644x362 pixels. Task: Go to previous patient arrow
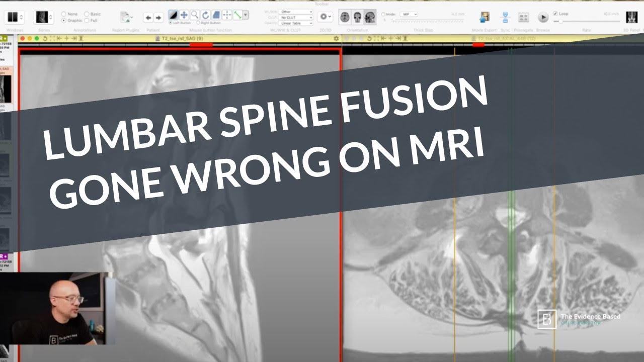click(x=148, y=18)
